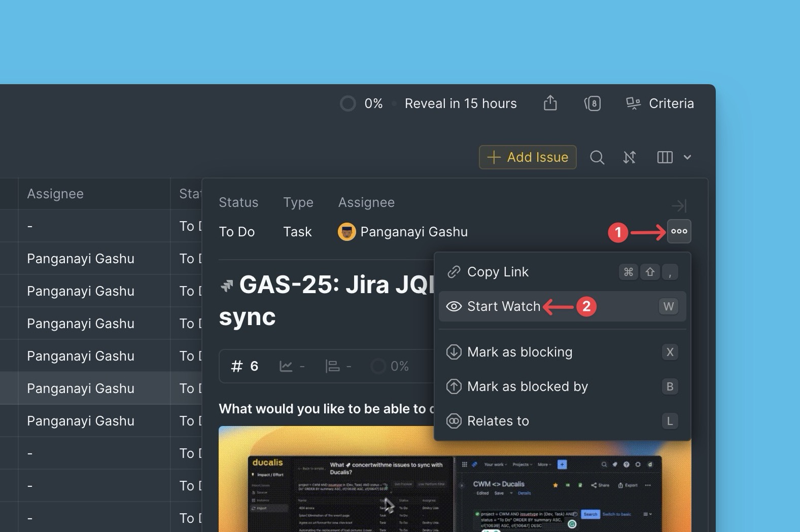Click the 0% progress circle in header
Viewport: 800px width, 532px height.
(348, 103)
